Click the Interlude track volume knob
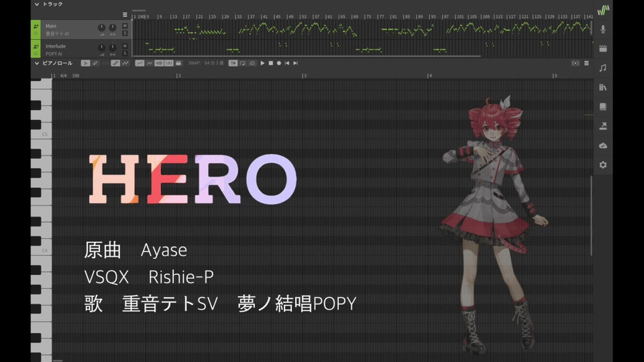 pyautogui.click(x=101, y=48)
